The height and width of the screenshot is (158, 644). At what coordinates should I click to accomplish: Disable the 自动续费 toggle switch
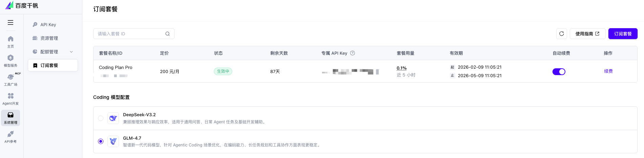[559, 72]
